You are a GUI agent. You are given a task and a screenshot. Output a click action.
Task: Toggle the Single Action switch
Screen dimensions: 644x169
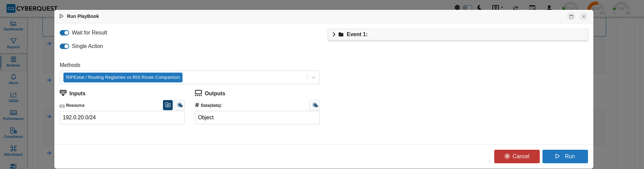click(64, 46)
